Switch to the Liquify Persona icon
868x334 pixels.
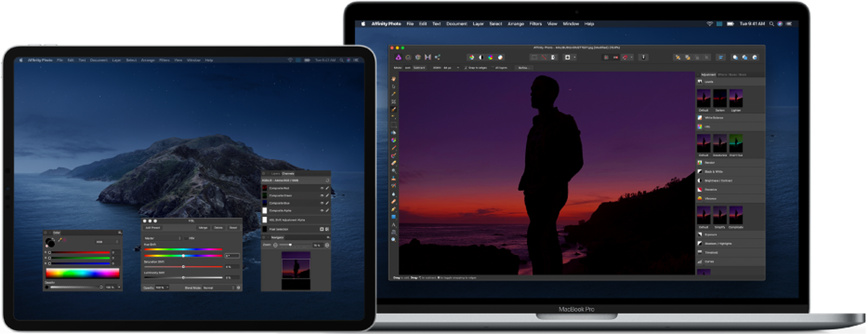pyautogui.click(x=408, y=57)
